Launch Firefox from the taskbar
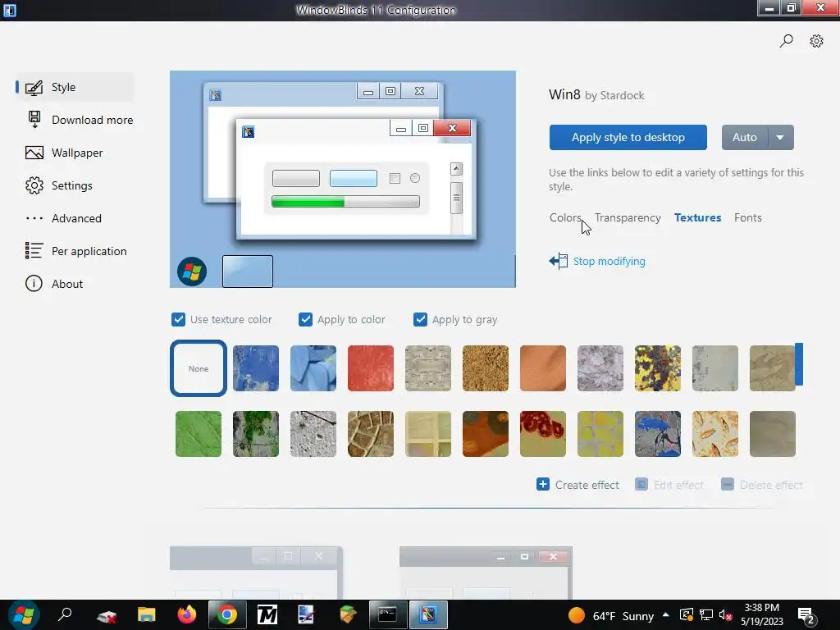 [187, 615]
